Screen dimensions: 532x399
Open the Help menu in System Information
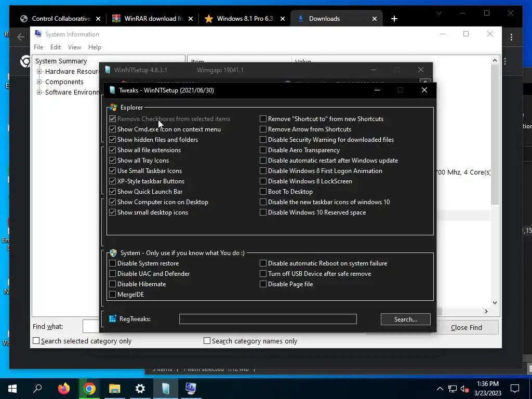[x=95, y=47]
